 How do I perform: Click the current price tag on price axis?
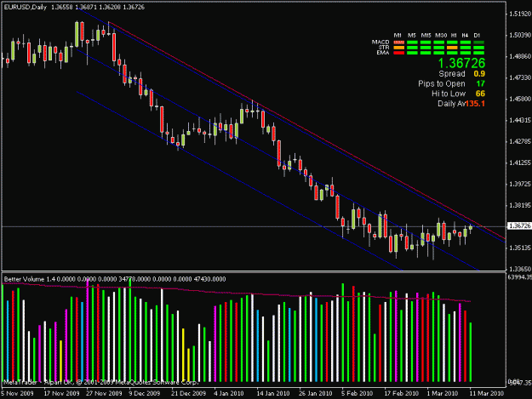519,225
